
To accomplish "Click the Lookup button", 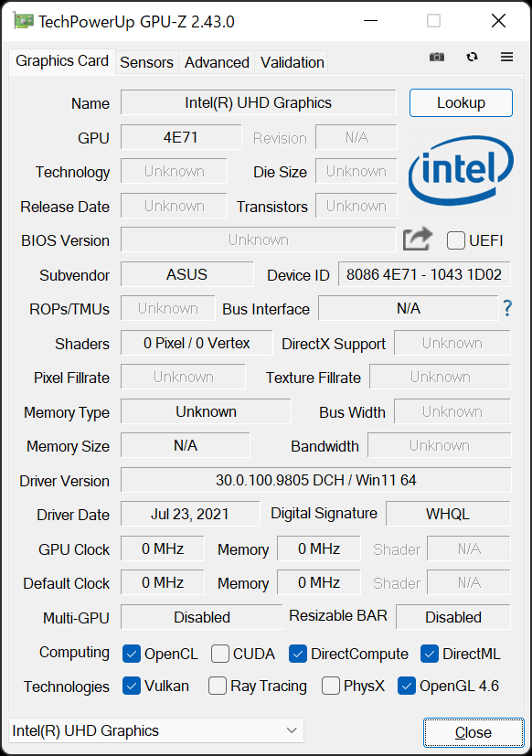I will [461, 102].
